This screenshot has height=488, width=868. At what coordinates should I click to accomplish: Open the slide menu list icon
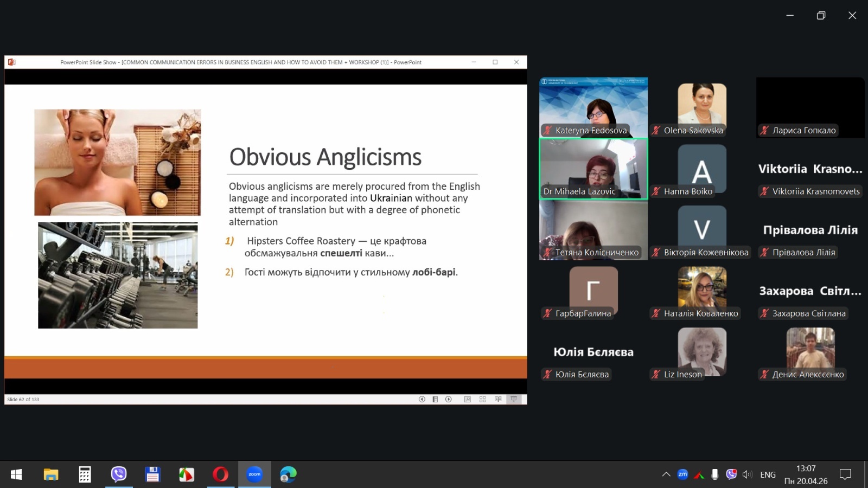click(x=435, y=400)
